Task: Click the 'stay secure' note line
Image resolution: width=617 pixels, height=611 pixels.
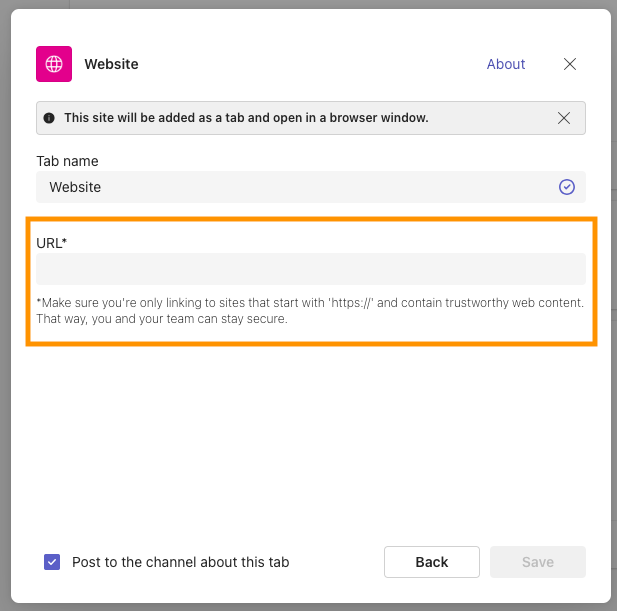Action: [162, 319]
